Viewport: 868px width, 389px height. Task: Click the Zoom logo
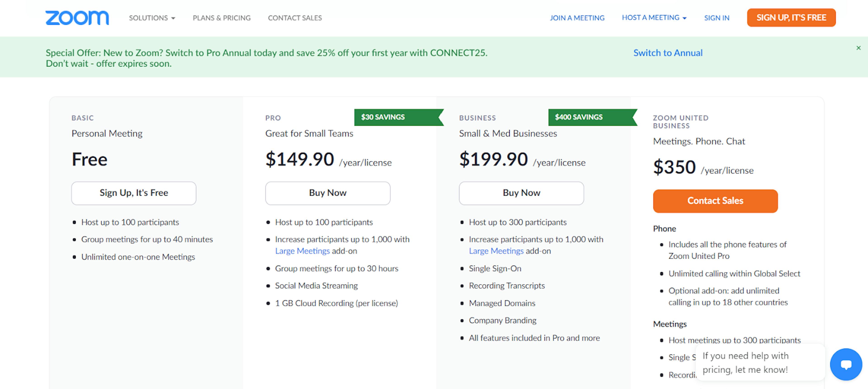[x=77, y=17]
